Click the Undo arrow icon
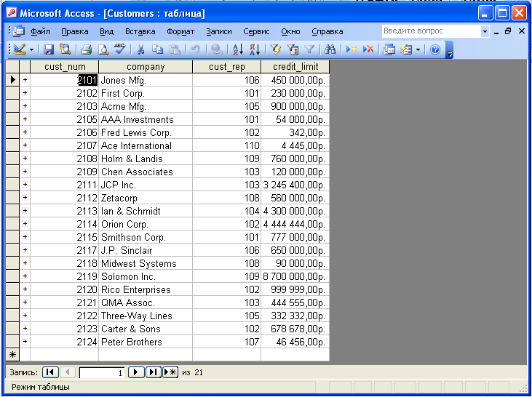This screenshot has height=397, width=532. tap(195, 49)
